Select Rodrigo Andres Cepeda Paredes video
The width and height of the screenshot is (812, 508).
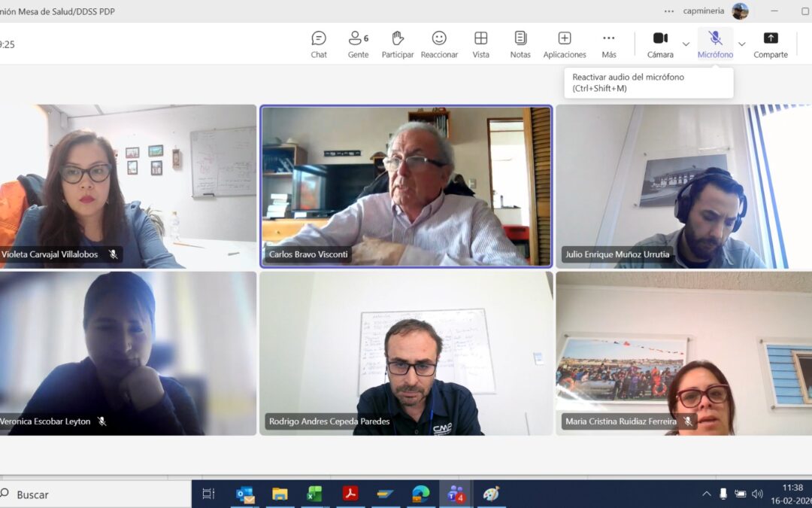pyautogui.click(x=406, y=353)
